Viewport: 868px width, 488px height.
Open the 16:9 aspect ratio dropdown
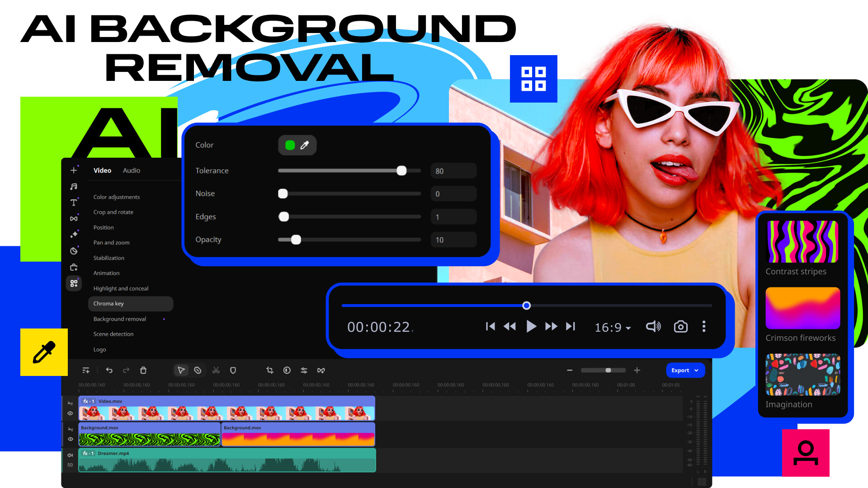point(612,327)
